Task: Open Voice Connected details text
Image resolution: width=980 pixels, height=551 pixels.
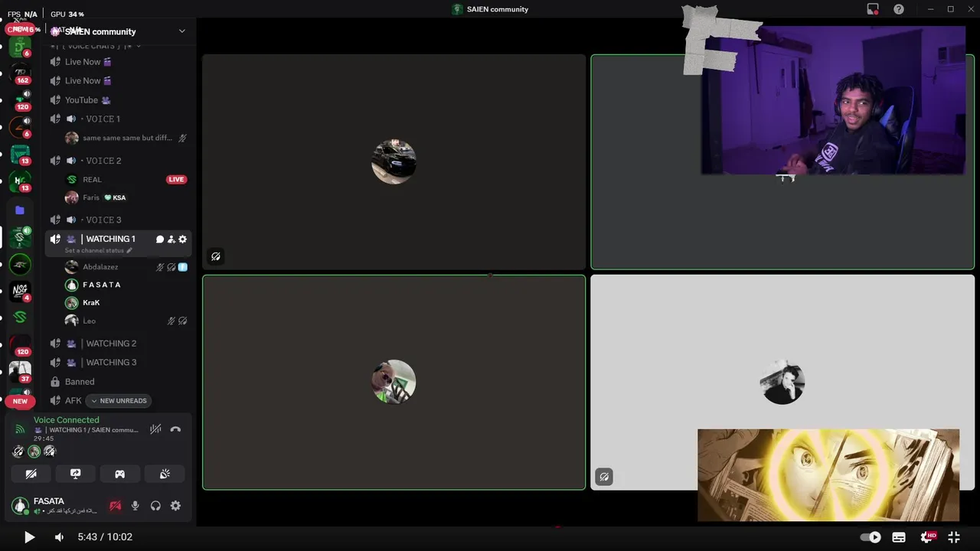Action: coord(67,420)
